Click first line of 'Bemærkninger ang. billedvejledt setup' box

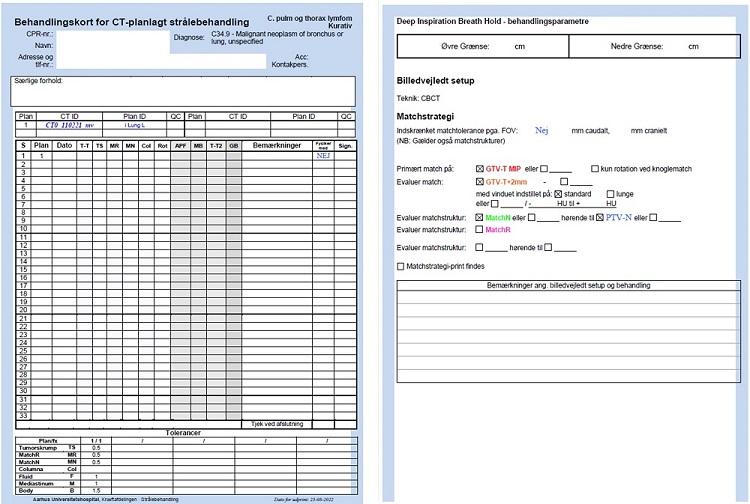[x=569, y=297]
